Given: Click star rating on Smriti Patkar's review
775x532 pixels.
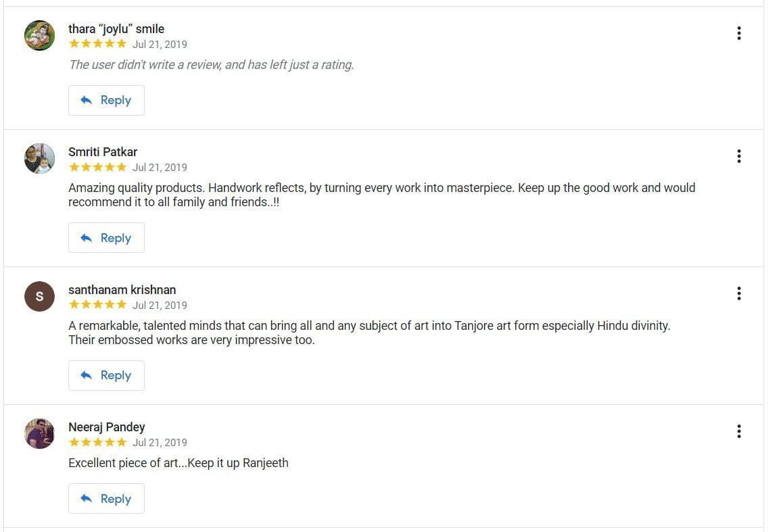Looking at the screenshot, I should click(97, 167).
